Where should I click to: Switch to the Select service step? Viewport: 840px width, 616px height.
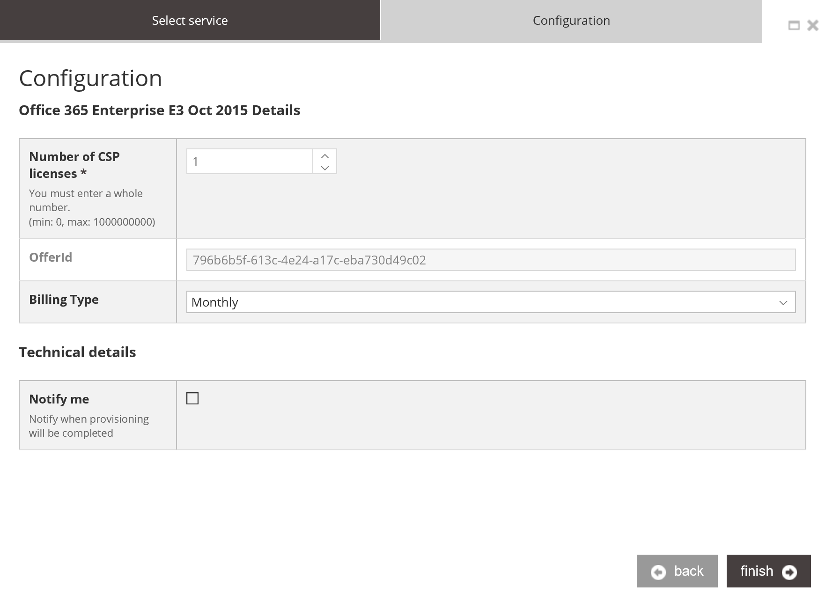coord(190,20)
